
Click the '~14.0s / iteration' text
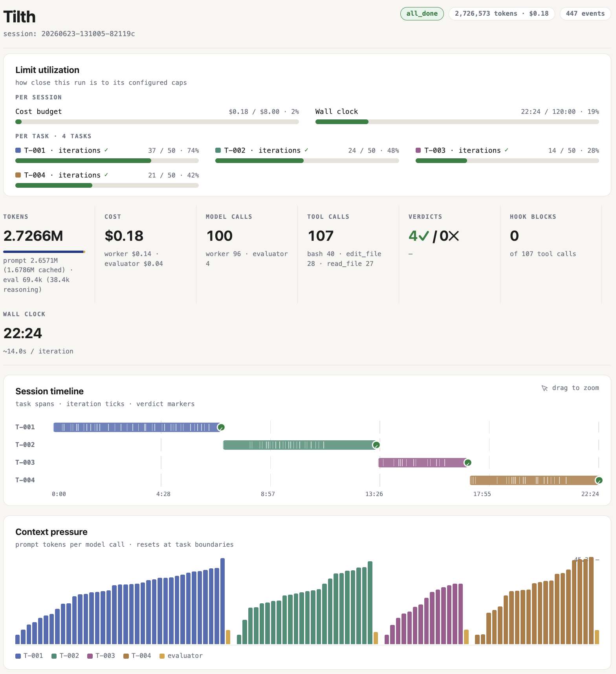38,351
